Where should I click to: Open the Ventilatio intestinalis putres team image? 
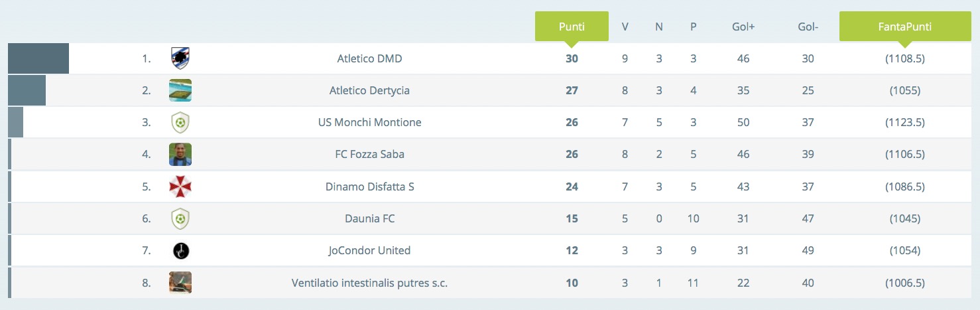click(x=180, y=282)
